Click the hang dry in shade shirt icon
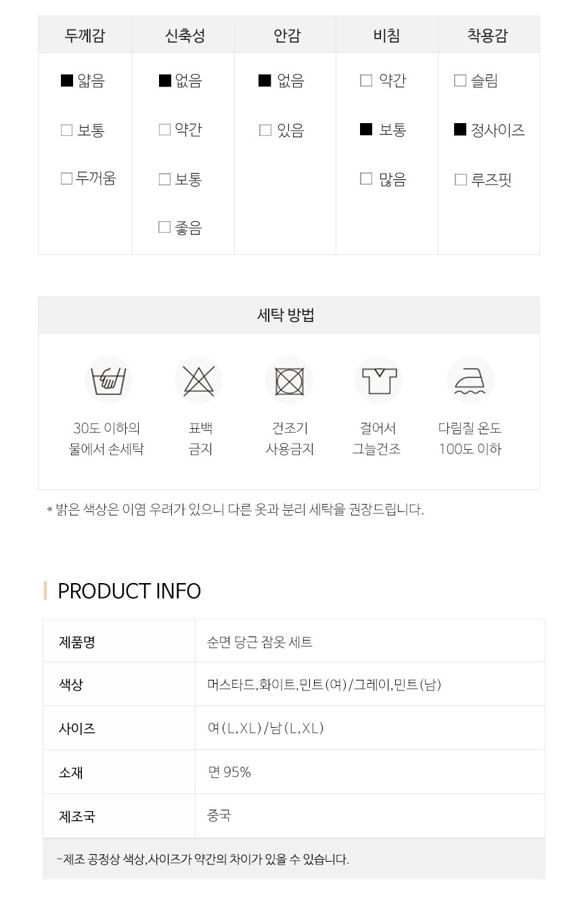 point(378,380)
